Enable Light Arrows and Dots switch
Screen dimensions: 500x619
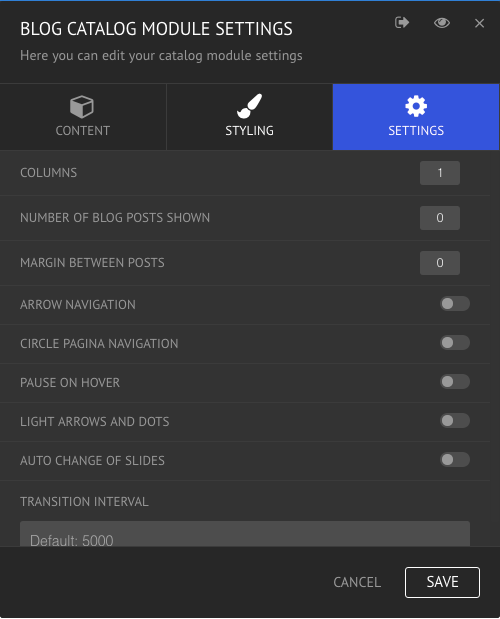455,420
